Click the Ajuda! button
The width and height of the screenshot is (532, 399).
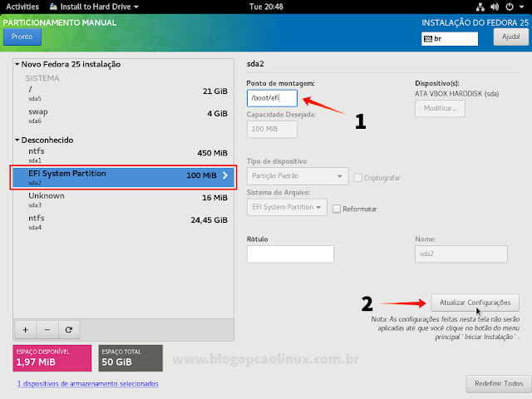click(511, 37)
